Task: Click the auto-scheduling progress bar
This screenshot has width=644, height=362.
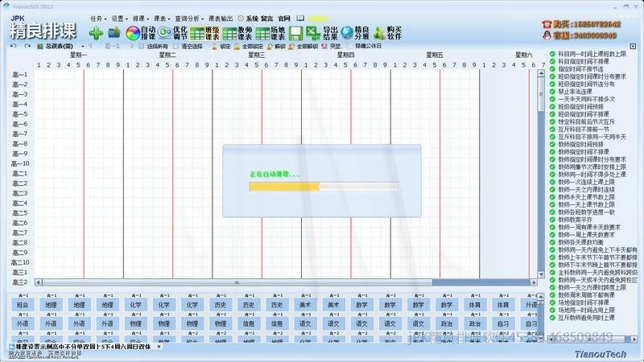Action: click(x=324, y=187)
